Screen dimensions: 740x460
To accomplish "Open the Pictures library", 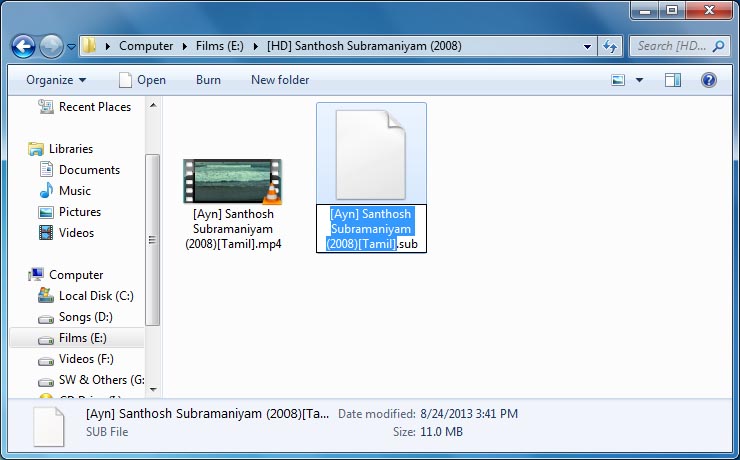I will pos(80,211).
